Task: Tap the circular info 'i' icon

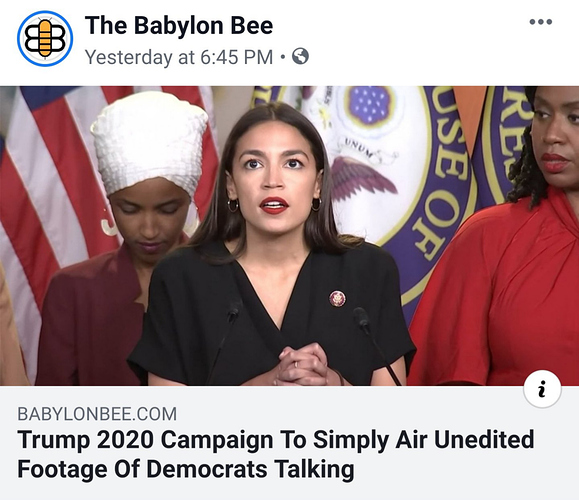Action: tap(542, 389)
